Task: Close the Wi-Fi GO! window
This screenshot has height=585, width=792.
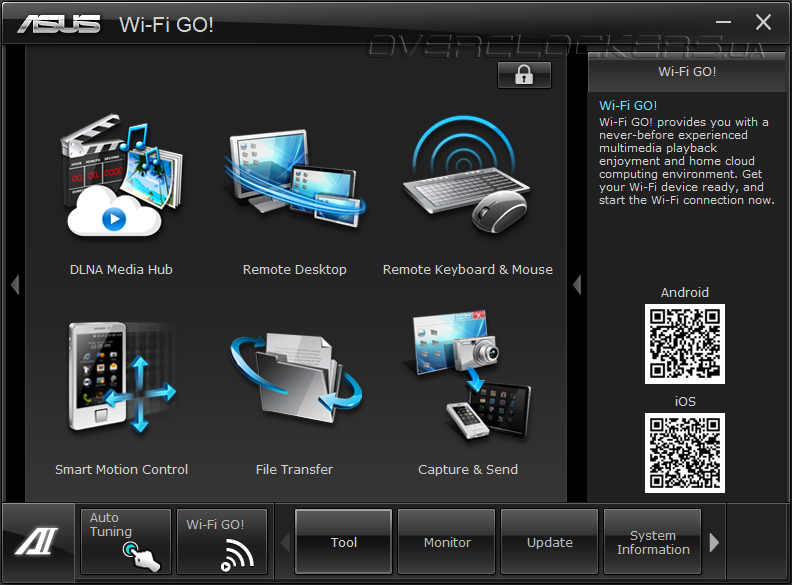Action: 763,22
